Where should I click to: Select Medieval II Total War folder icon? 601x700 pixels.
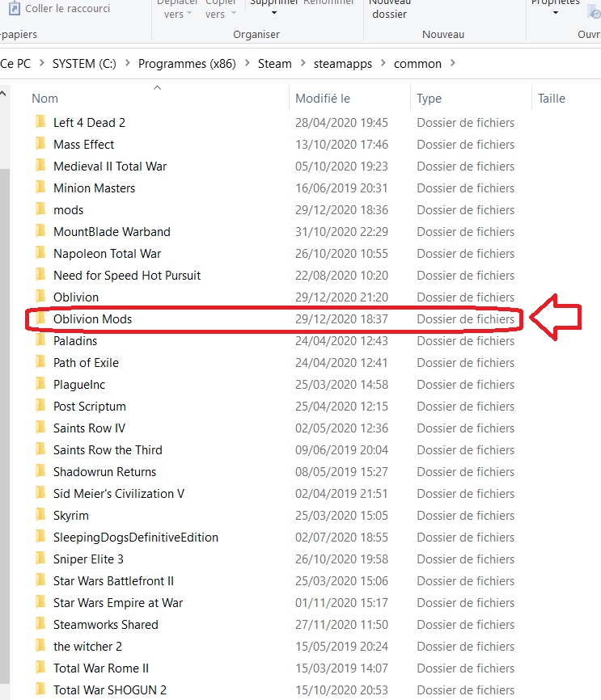click(x=40, y=166)
